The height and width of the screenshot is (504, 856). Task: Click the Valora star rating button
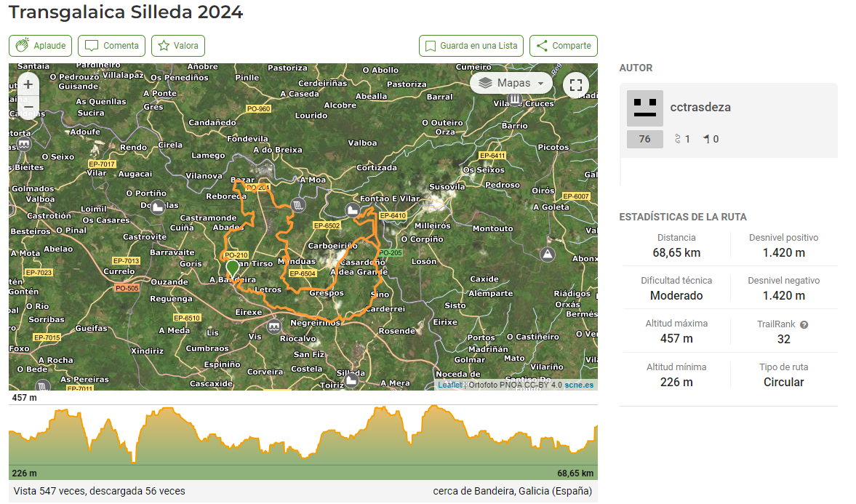coord(178,46)
